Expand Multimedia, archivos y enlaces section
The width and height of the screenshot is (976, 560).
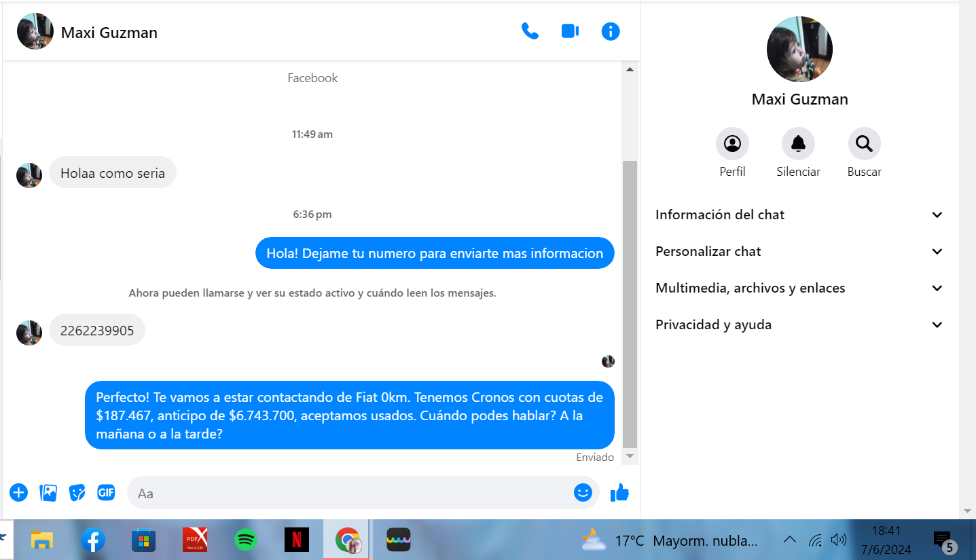799,288
